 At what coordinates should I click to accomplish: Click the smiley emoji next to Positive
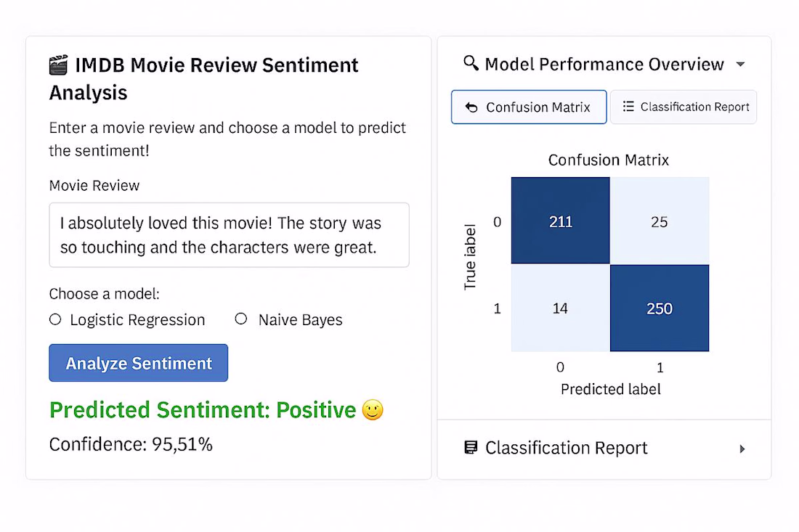tap(373, 410)
